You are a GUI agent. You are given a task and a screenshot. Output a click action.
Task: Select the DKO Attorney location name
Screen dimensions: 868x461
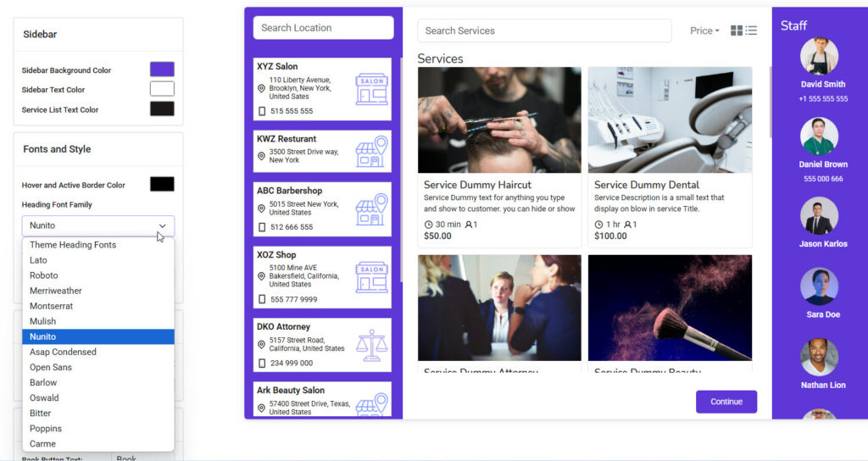point(283,326)
